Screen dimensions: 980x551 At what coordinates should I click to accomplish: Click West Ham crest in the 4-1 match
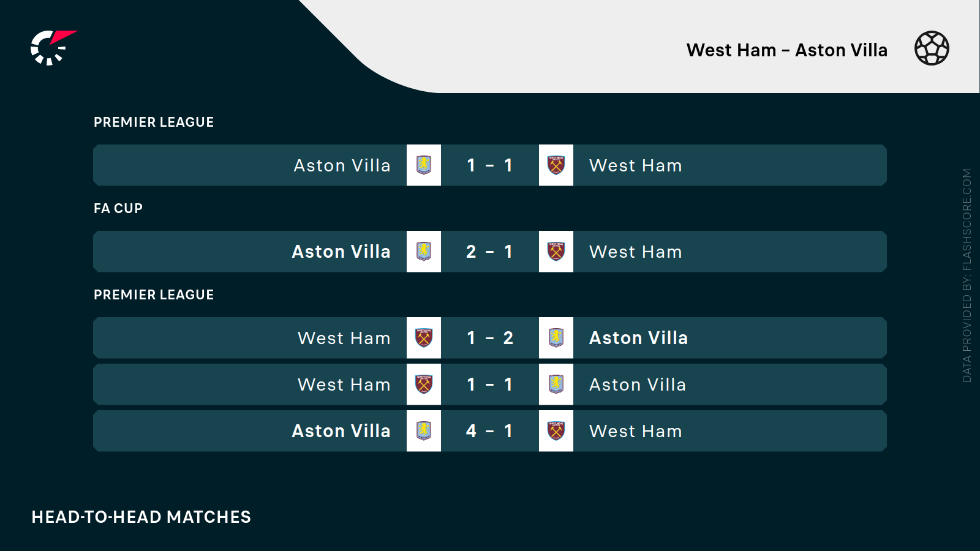(x=556, y=431)
